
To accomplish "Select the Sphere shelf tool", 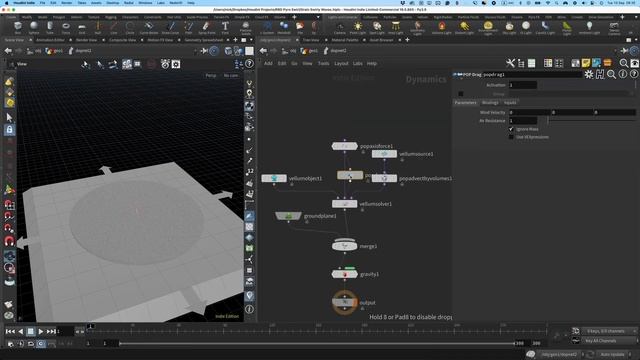I will click(34, 27).
